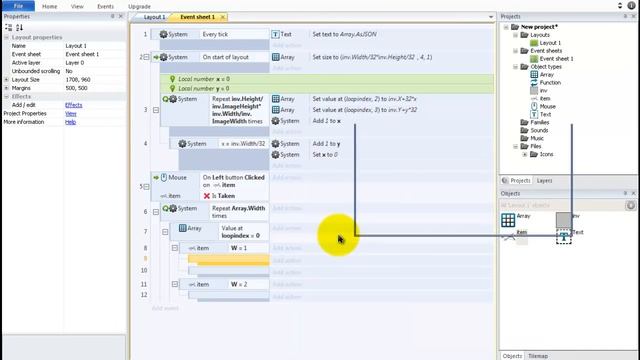Select the Array object in Objects panel

[x=508, y=220]
